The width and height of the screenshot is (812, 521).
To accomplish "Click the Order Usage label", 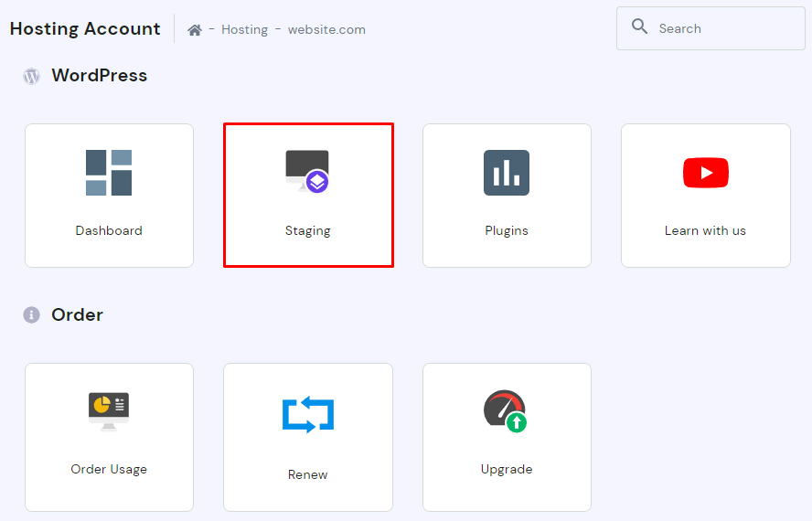I will [x=109, y=470].
